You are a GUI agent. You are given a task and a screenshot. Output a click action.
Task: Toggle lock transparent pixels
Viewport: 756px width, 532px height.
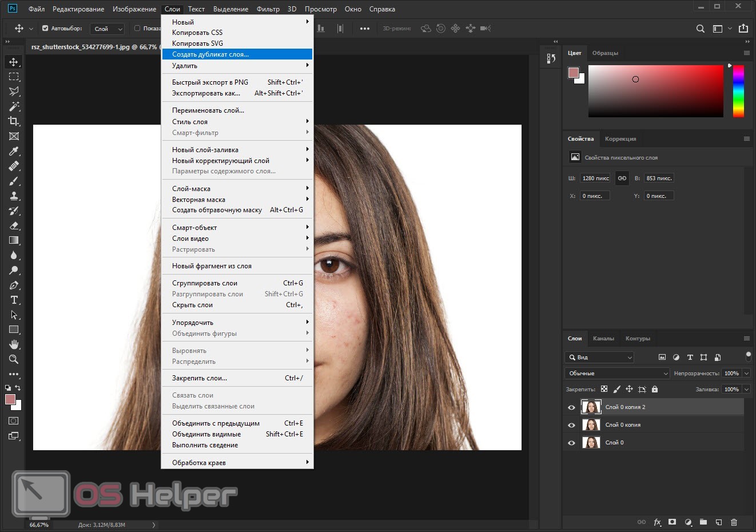(604, 389)
